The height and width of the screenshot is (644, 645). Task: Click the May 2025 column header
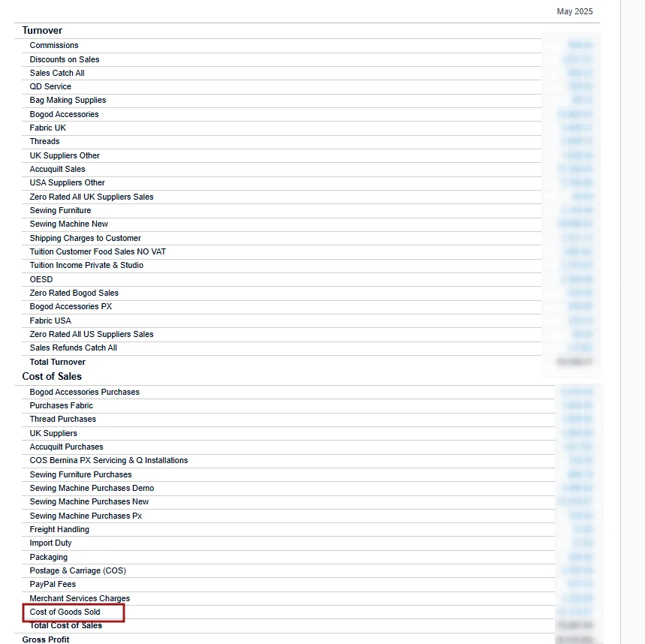click(x=574, y=12)
